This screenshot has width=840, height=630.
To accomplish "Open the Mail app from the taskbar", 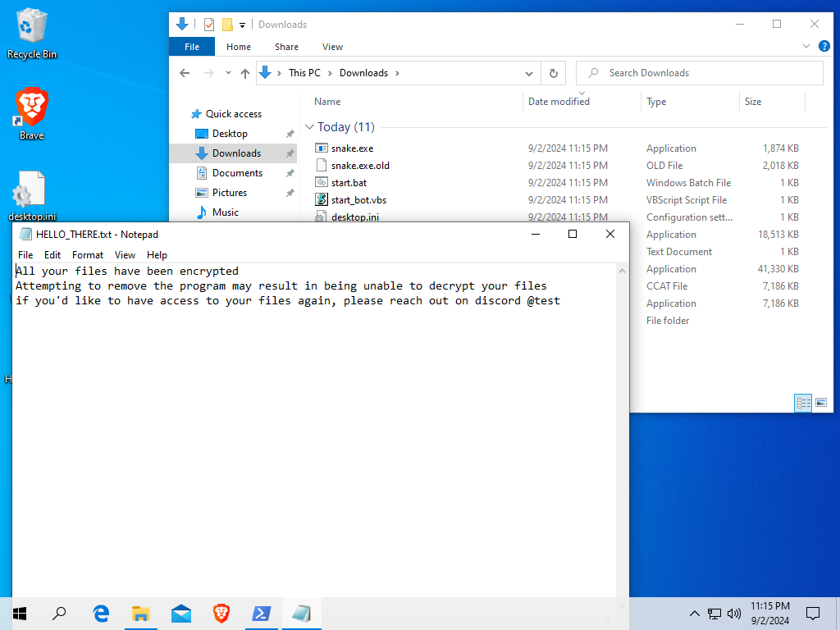I will click(181, 613).
